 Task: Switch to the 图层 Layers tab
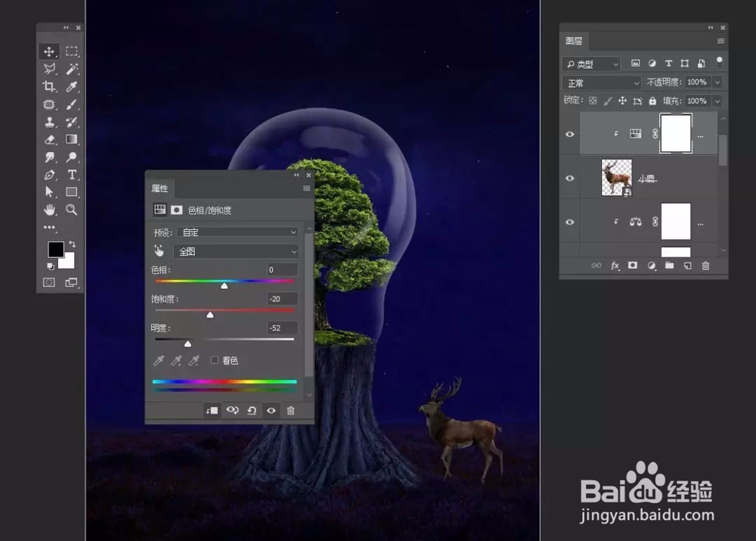pos(574,41)
